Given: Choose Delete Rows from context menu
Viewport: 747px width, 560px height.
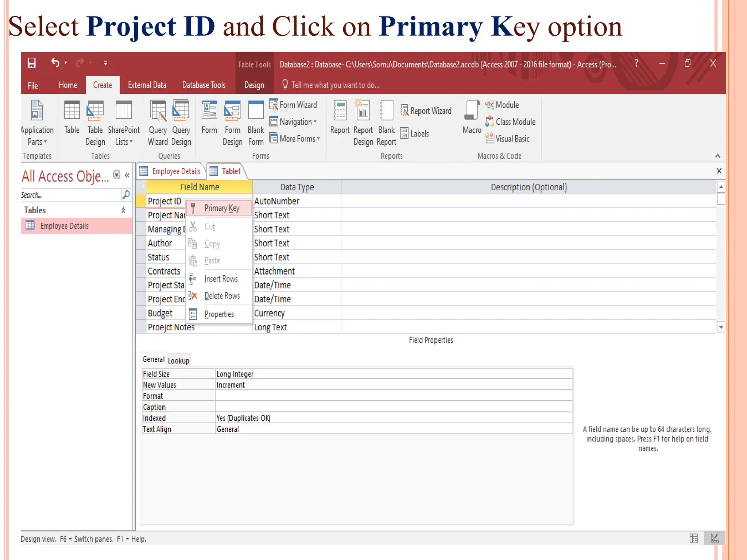Looking at the screenshot, I should pos(219,296).
